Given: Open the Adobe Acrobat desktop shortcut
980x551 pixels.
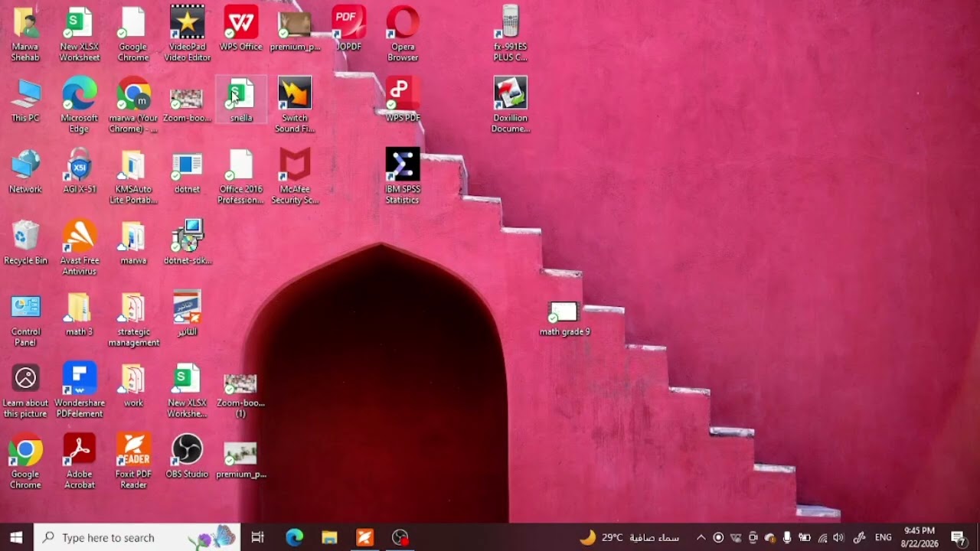Looking at the screenshot, I should 80,461.
